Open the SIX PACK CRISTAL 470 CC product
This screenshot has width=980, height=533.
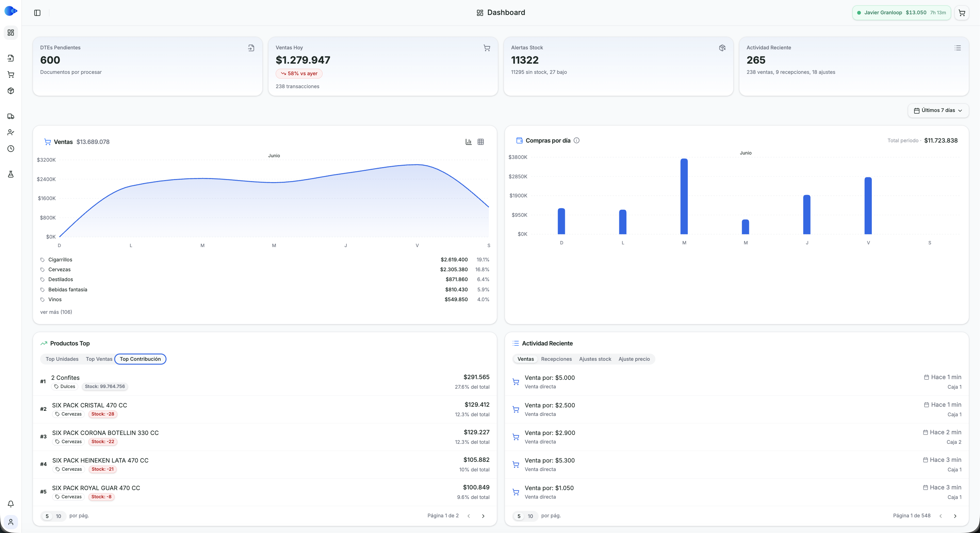265,409
